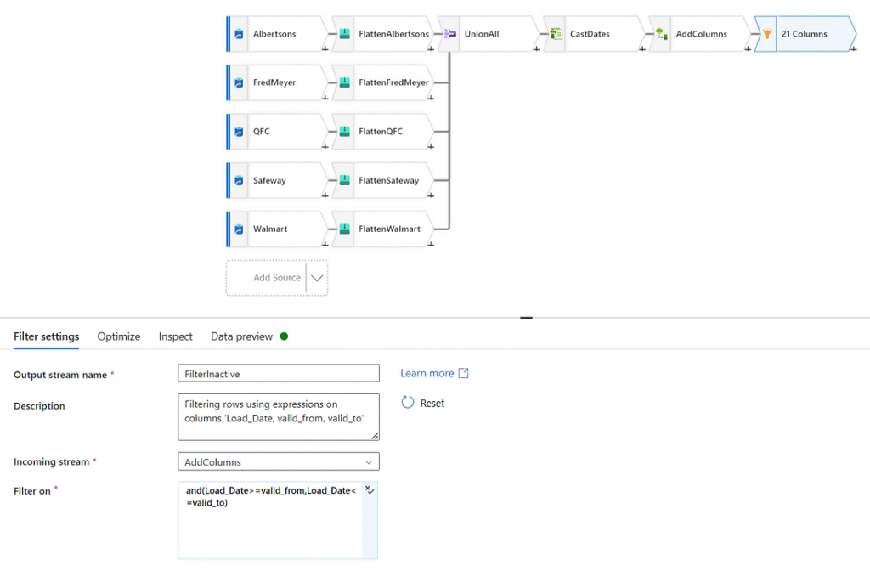Open expression builder icon in Filter on
Image resolution: width=870 pixels, height=588 pixels.
pyautogui.click(x=370, y=489)
